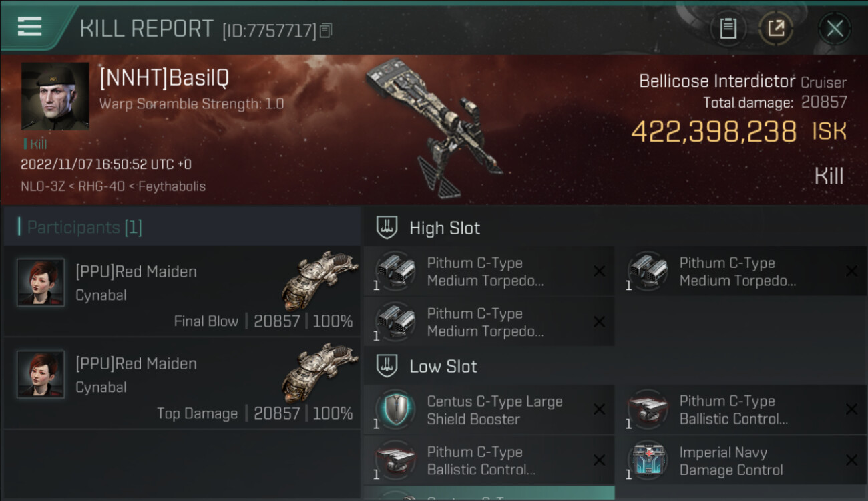Viewport: 868px width, 501px height.
Task: Click X beside Centus C-Type Large Shield Booster
Action: (599, 409)
